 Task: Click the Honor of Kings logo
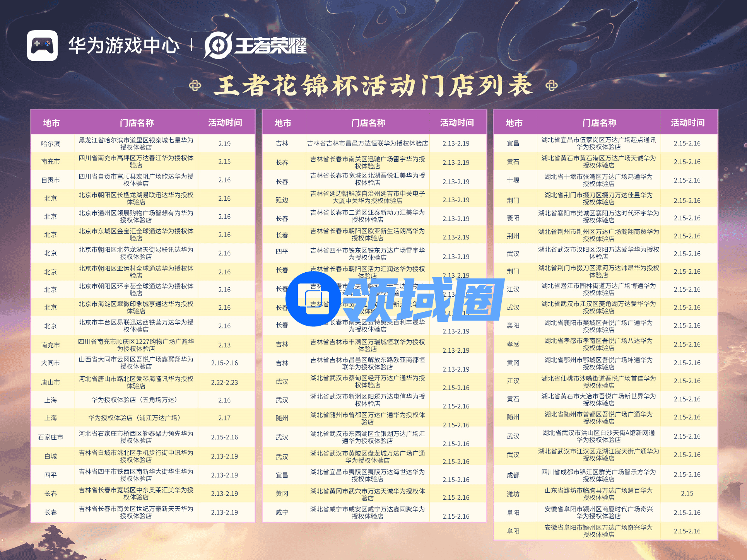tap(255, 46)
